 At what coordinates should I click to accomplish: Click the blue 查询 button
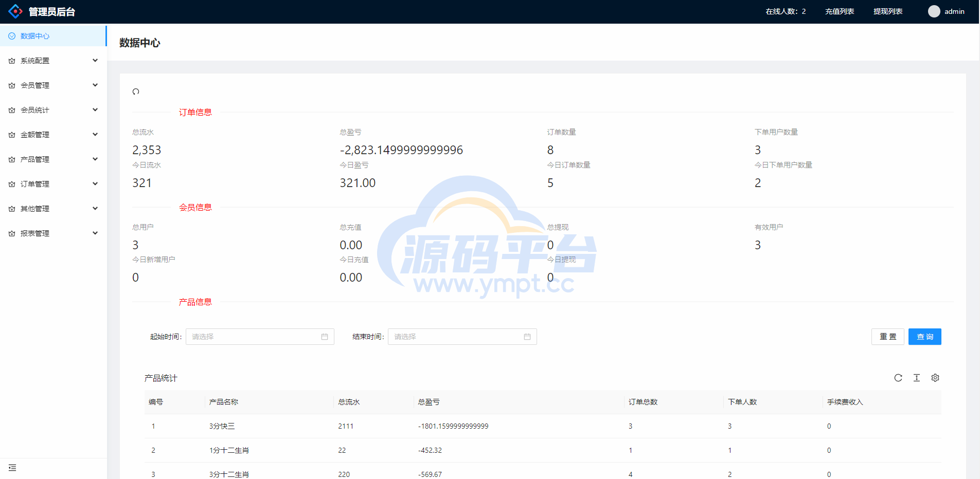click(924, 337)
